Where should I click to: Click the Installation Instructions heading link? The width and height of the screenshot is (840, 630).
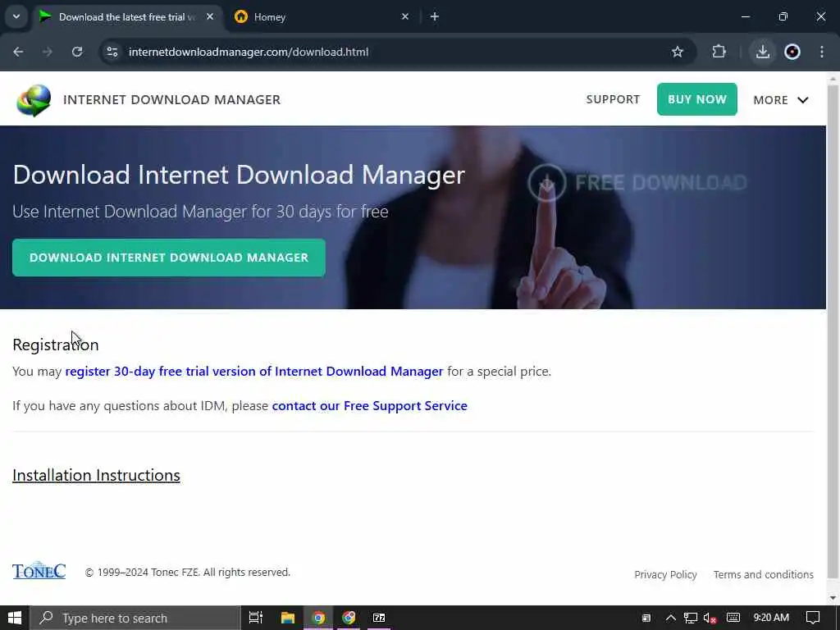point(97,475)
